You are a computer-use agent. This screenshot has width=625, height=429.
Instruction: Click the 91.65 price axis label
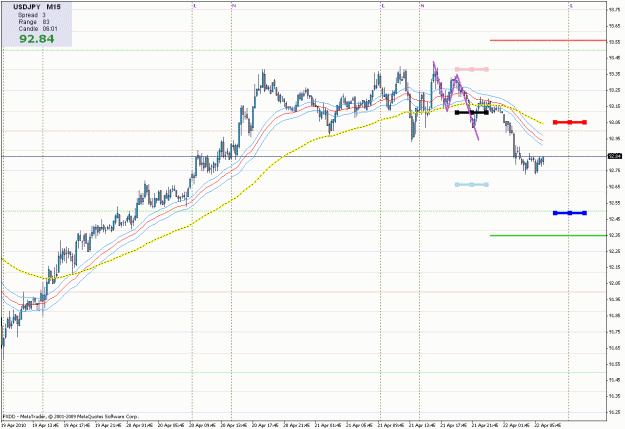(x=614, y=348)
